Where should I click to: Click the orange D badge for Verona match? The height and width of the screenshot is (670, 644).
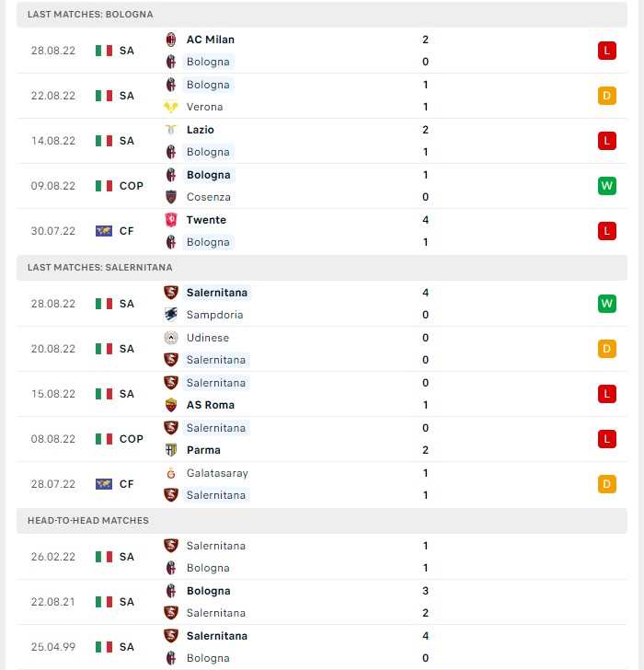607,96
